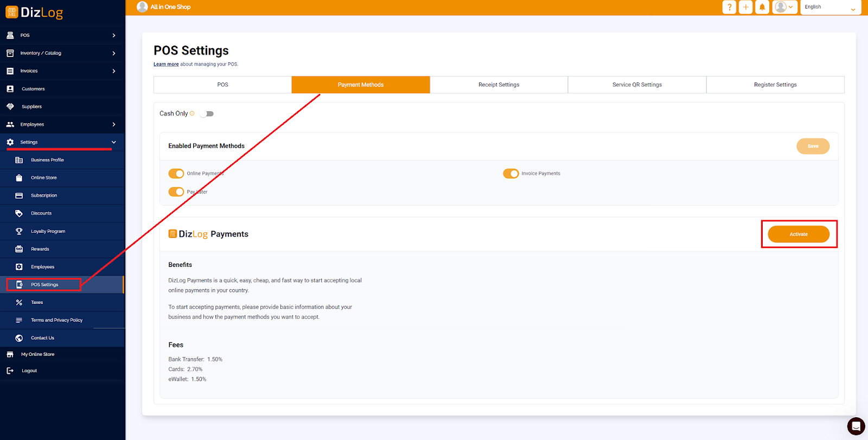Click the My Online Store label

coord(38,354)
